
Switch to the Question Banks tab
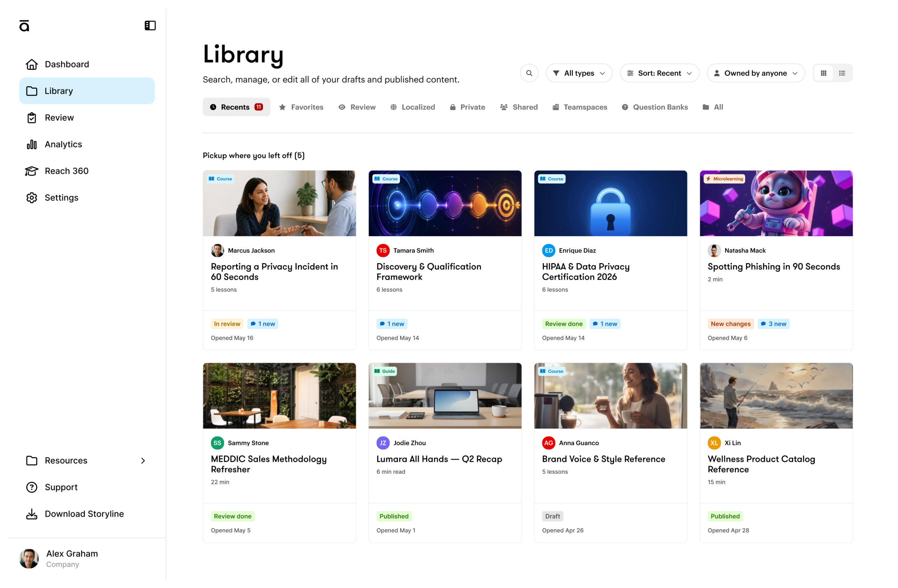pyautogui.click(x=655, y=107)
